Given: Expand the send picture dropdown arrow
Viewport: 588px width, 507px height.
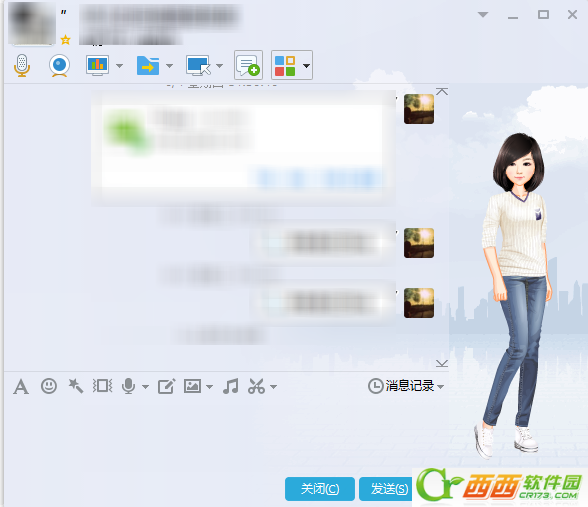Looking at the screenshot, I should pos(210,387).
